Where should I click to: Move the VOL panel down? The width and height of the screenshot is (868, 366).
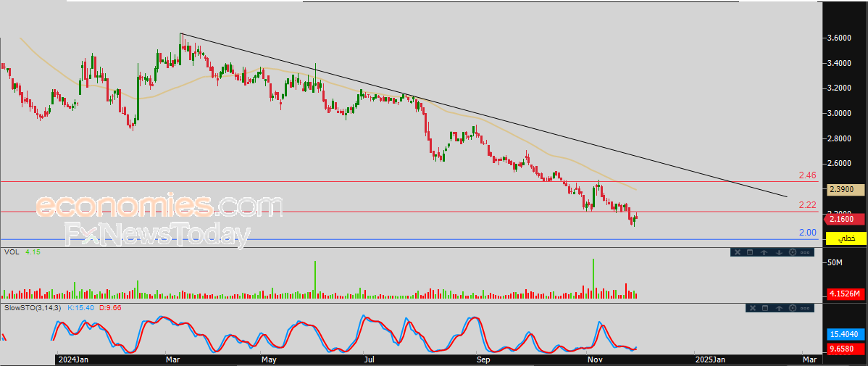[779, 252]
